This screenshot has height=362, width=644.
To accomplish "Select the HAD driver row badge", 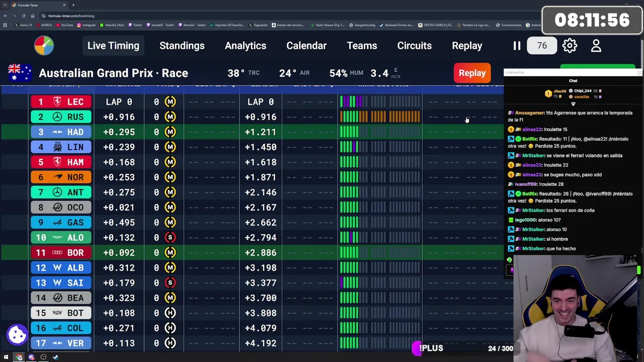I will point(61,132).
